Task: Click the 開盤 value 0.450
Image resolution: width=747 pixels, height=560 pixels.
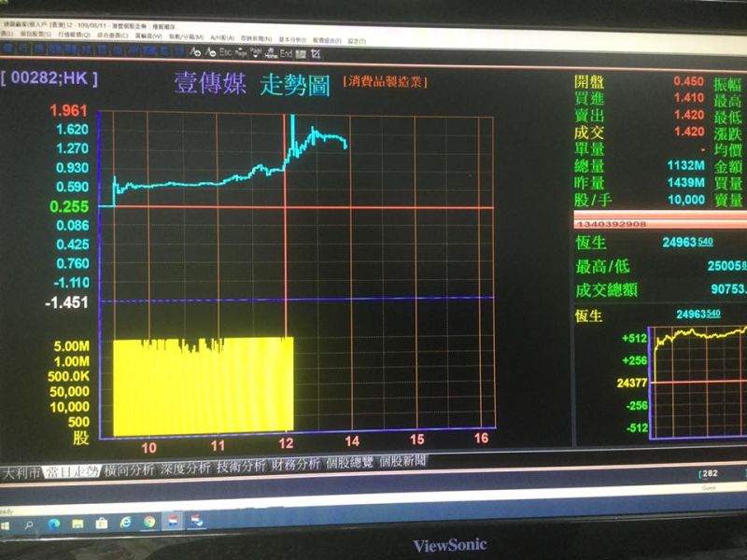Action: pyautogui.click(x=688, y=81)
